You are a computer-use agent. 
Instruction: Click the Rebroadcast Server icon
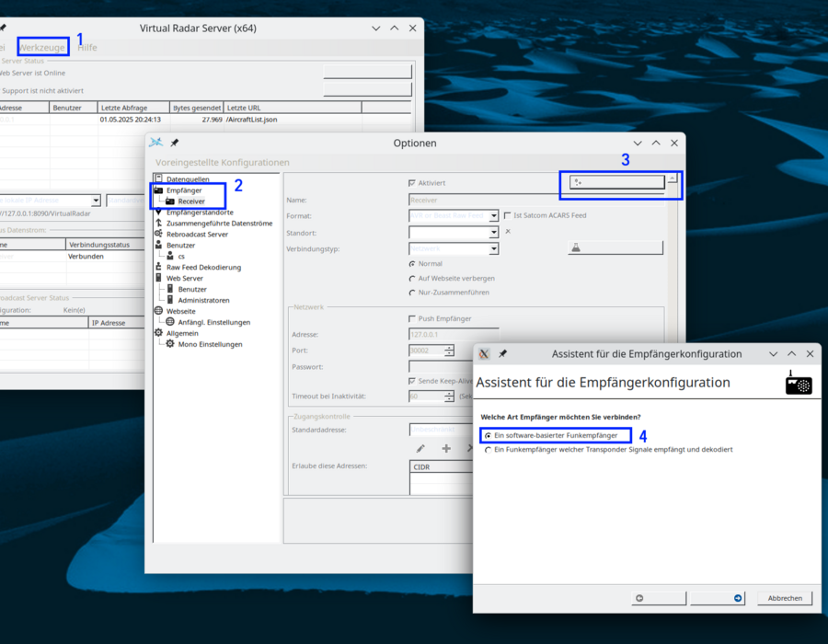[158, 234]
